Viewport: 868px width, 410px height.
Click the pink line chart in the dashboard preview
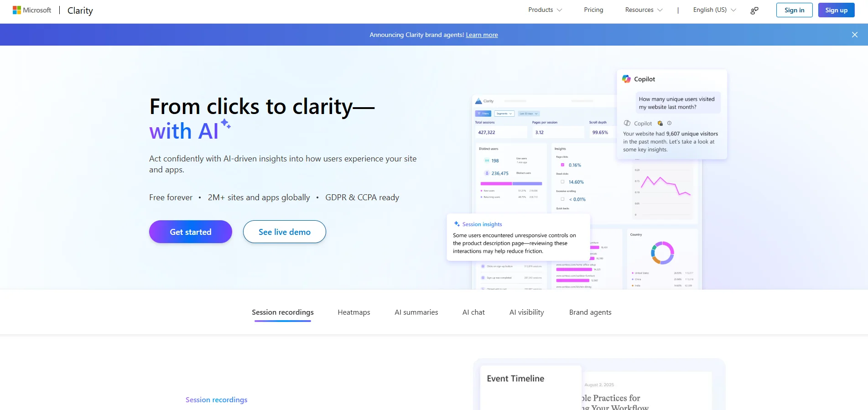[x=666, y=186]
